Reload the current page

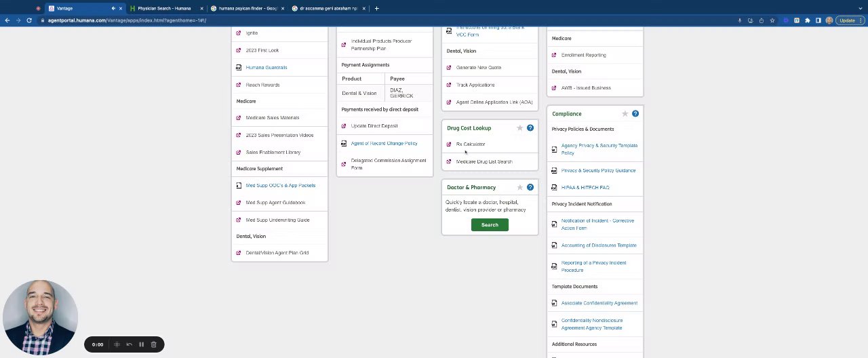tap(29, 20)
